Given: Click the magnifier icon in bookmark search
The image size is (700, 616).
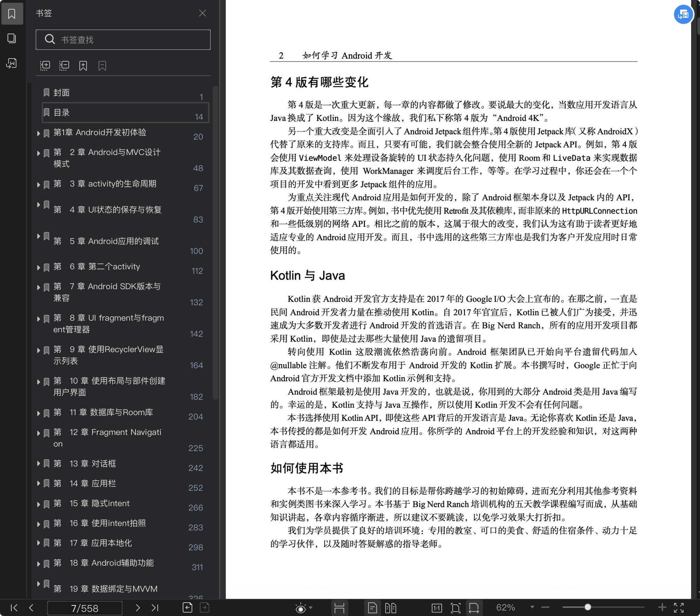Looking at the screenshot, I should tap(50, 39).
